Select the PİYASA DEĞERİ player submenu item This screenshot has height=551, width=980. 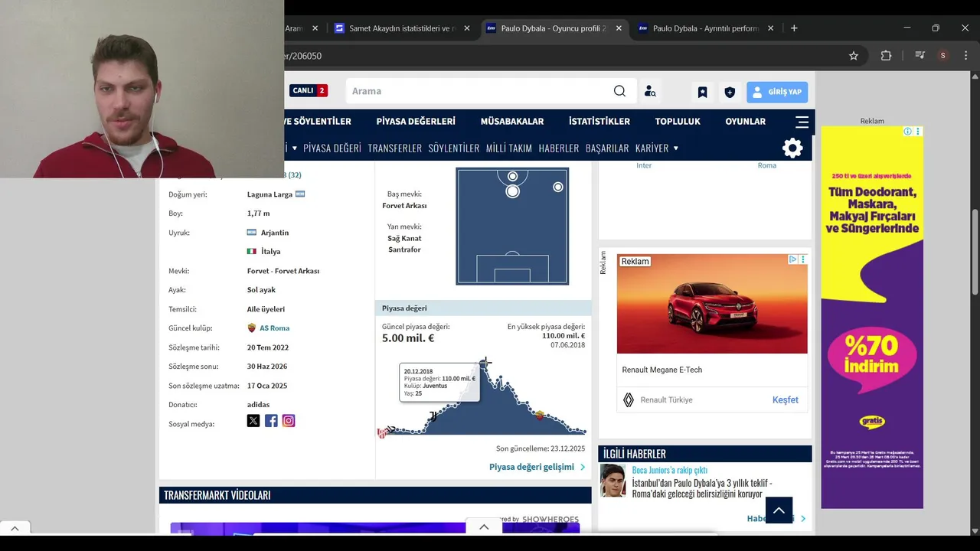click(332, 148)
